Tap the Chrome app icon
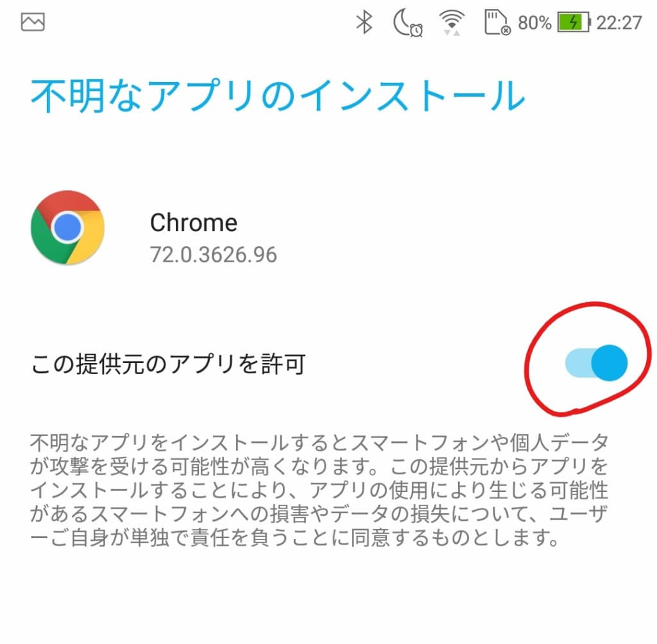The height and width of the screenshot is (644, 657). tap(67, 228)
